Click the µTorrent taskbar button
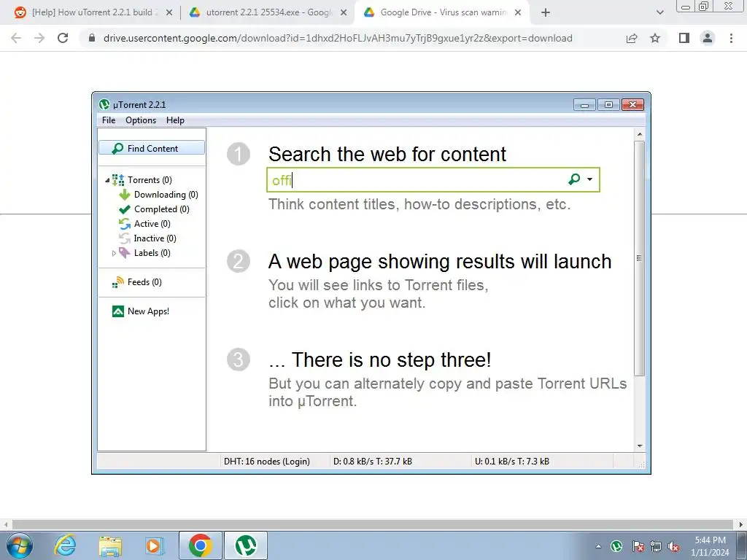The image size is (747, 560). (246, 545)
